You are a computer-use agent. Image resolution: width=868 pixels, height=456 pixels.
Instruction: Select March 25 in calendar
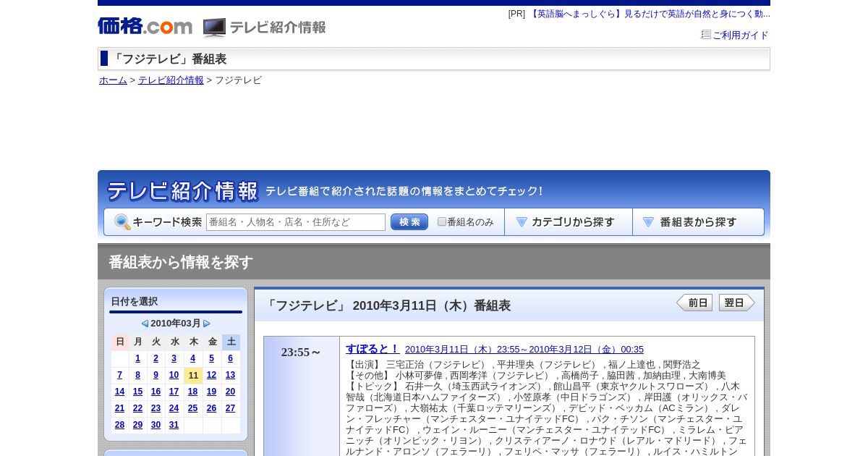coord(192,408)
